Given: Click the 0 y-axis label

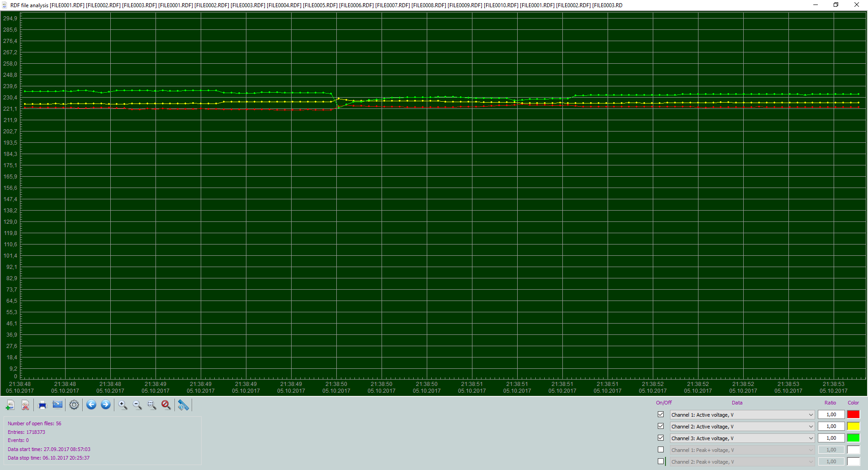Looking at the screenshot, I should click(15, 376).
